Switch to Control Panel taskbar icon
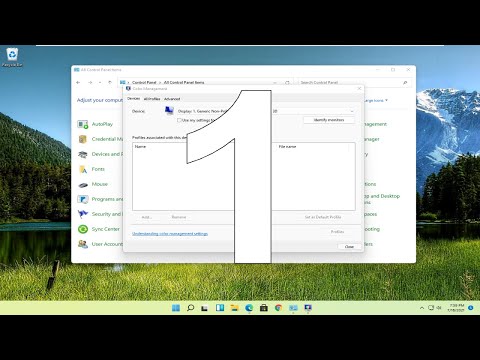480x360 pixels. tap(293, 308)
